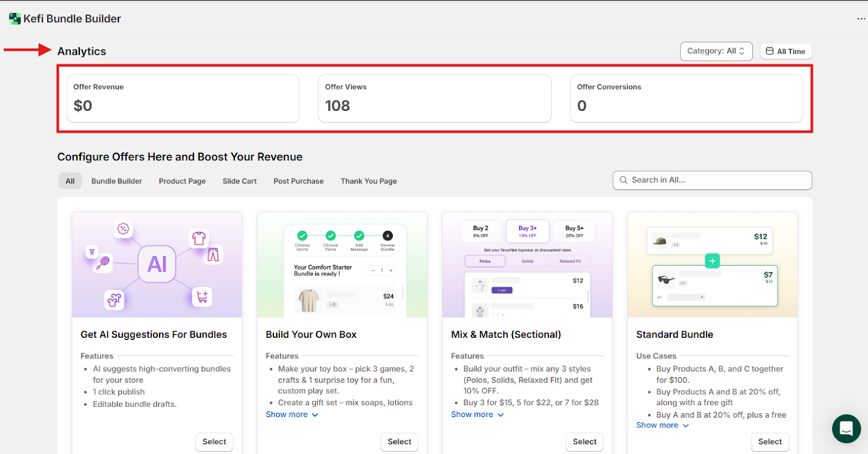The image size is (868, 454).
Task: Click the Kefi Bundle Builder logo icon
Action: [15, 19]
